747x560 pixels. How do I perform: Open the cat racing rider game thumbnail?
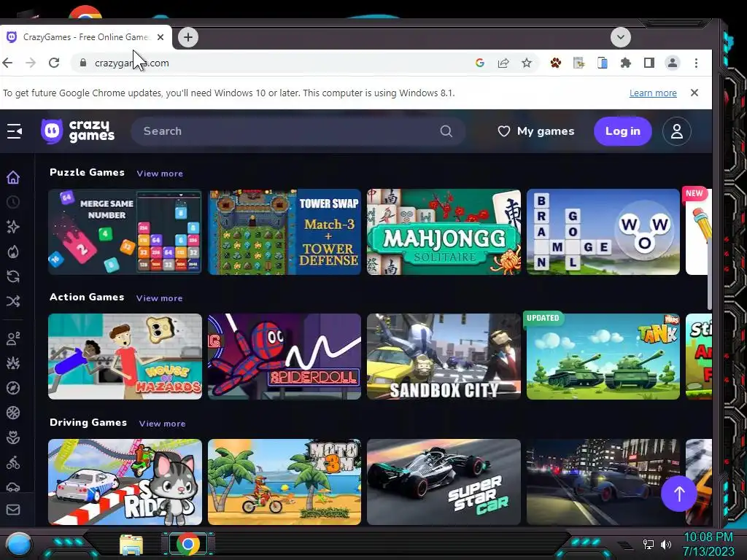125,482
